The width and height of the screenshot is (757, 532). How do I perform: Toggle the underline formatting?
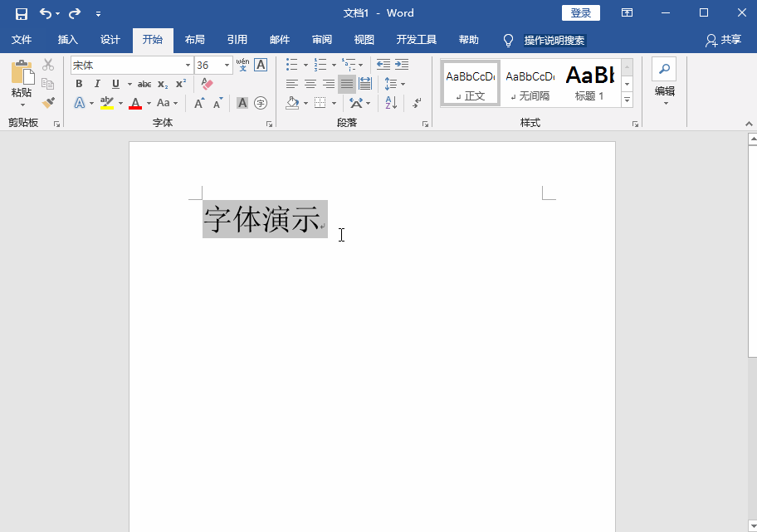tap(115, 83)
